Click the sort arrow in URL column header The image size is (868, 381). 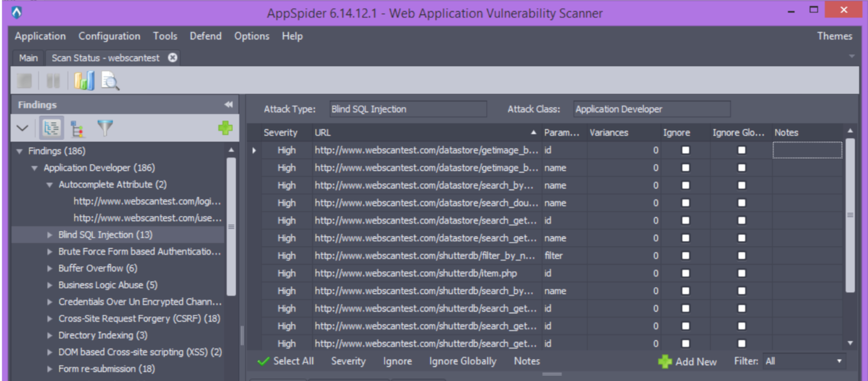click(533, 133)
